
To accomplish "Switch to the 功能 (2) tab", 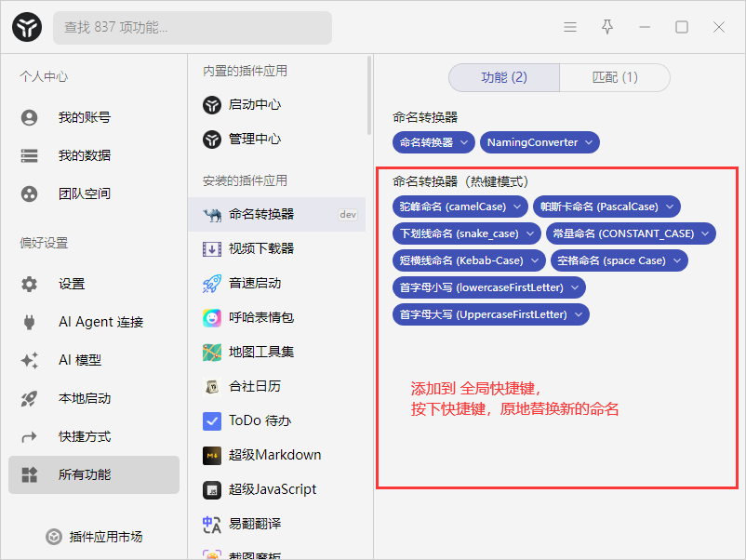I will click(x=504, y=77).
